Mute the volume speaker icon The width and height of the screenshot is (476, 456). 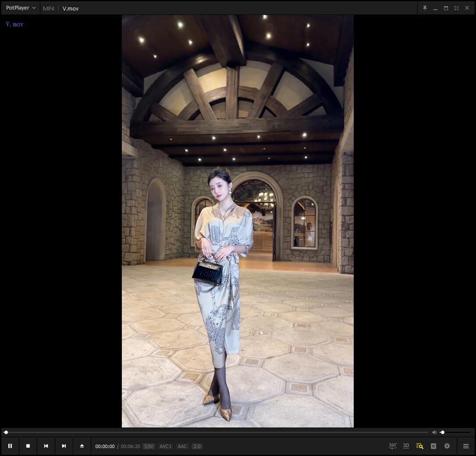[x=434, y=432]
